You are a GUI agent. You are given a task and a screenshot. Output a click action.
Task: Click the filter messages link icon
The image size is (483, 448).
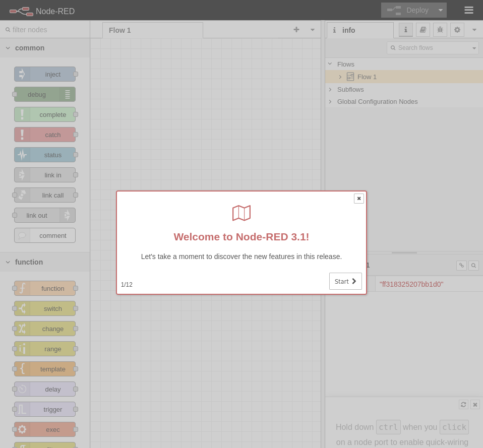point(461,265)
